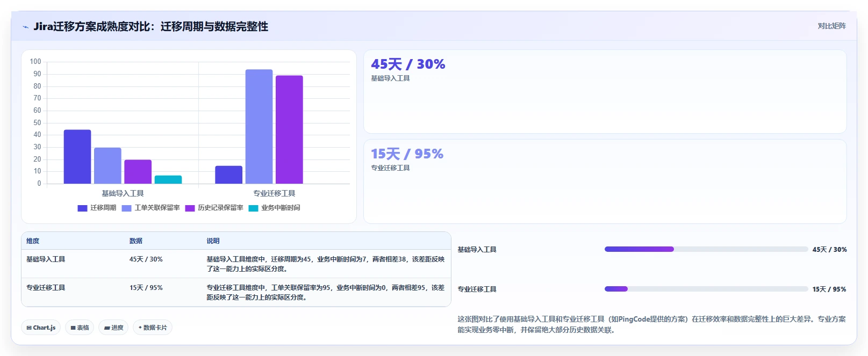Click the 维度 column header
The image size is (868, 356).
click(x=33, y=241)
